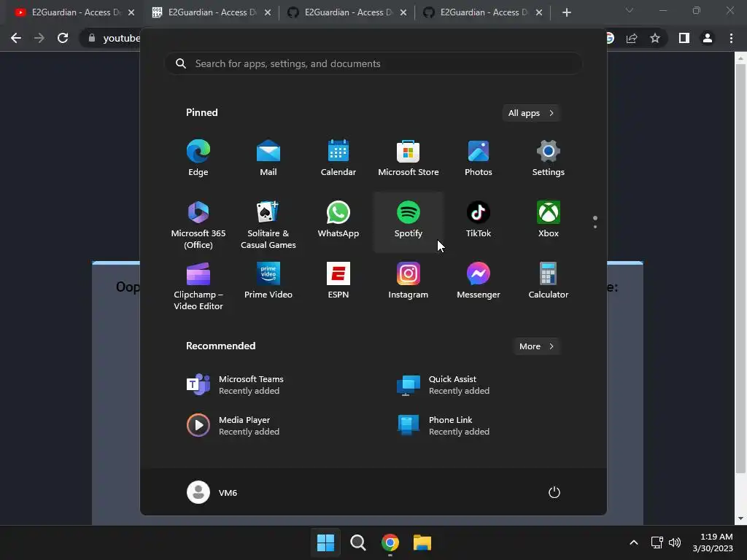The image size is (747, 560).
Task: Click the power button in Start menu
Action: tap(554, 492)
